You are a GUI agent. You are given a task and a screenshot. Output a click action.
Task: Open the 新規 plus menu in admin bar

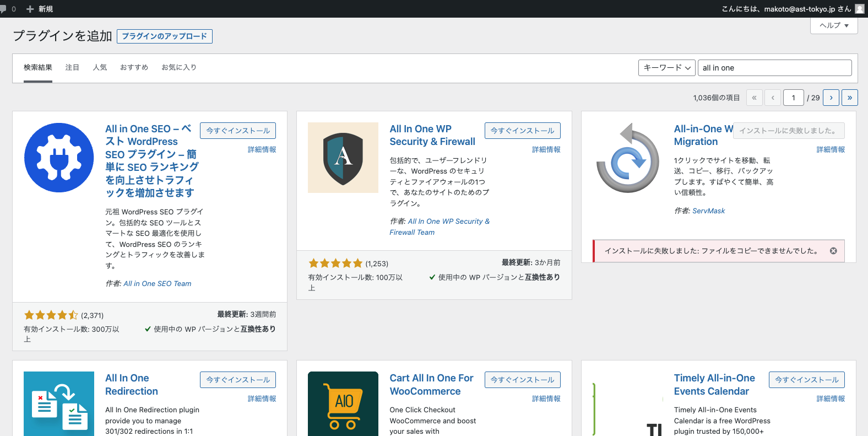[40, 9]
